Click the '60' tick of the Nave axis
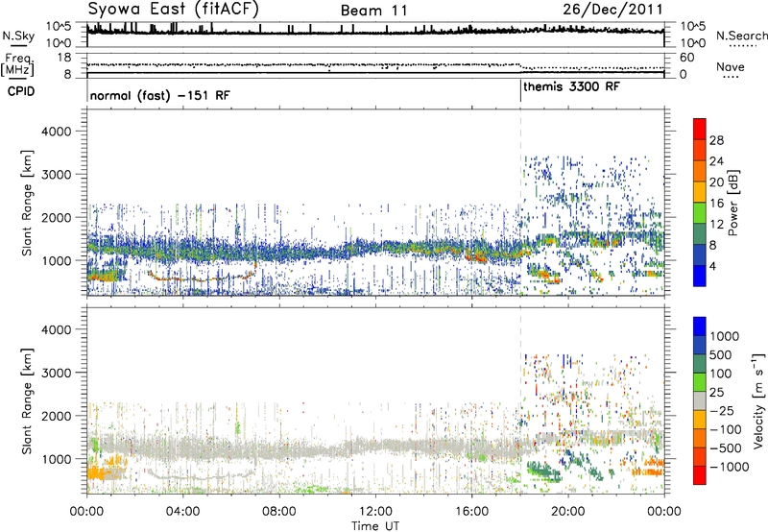 click(x=686, y=58)
